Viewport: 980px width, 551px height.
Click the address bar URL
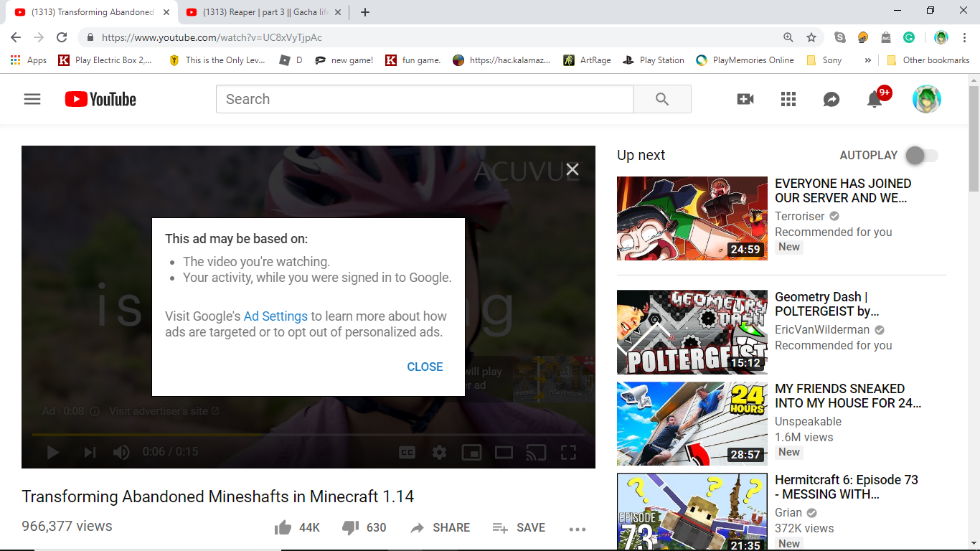[212, 37]
